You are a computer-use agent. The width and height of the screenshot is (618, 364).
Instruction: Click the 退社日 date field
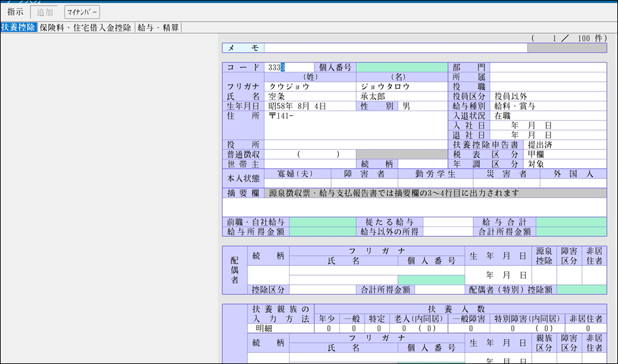coord(548,136)
